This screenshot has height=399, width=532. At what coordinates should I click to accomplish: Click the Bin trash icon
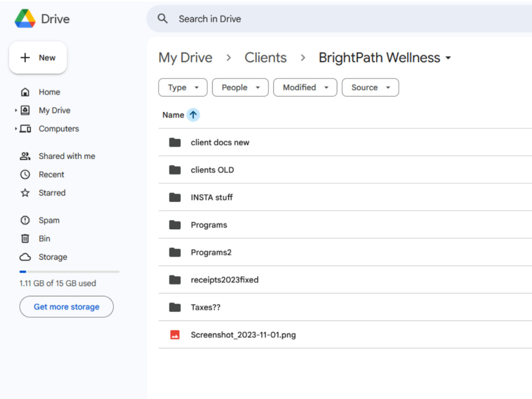click(x=25, y=238)
